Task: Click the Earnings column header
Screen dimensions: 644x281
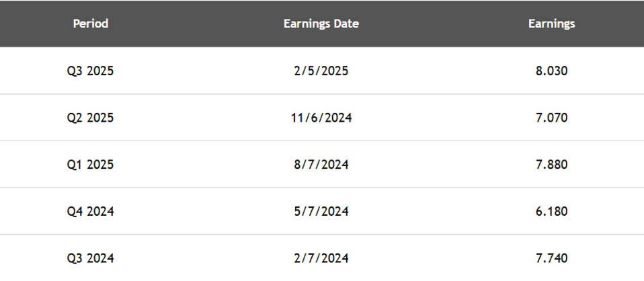Action: tap(552, 24)
